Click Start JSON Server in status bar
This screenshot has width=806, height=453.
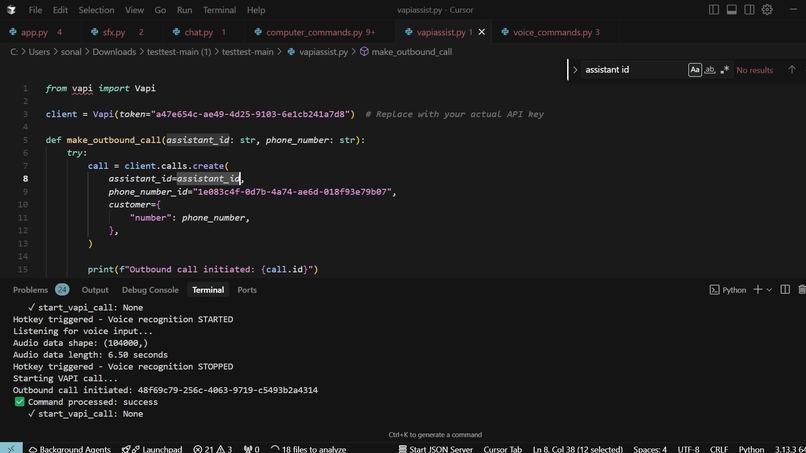pos(435,449)
